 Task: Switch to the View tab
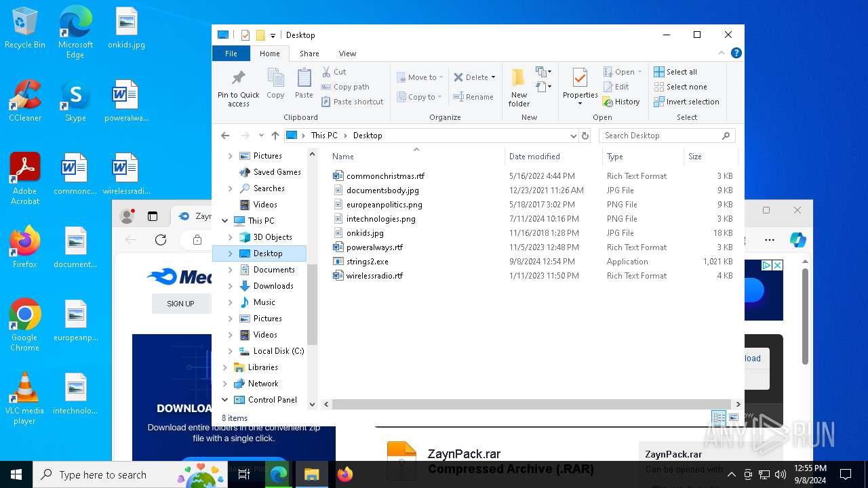[x=347, y=54]
